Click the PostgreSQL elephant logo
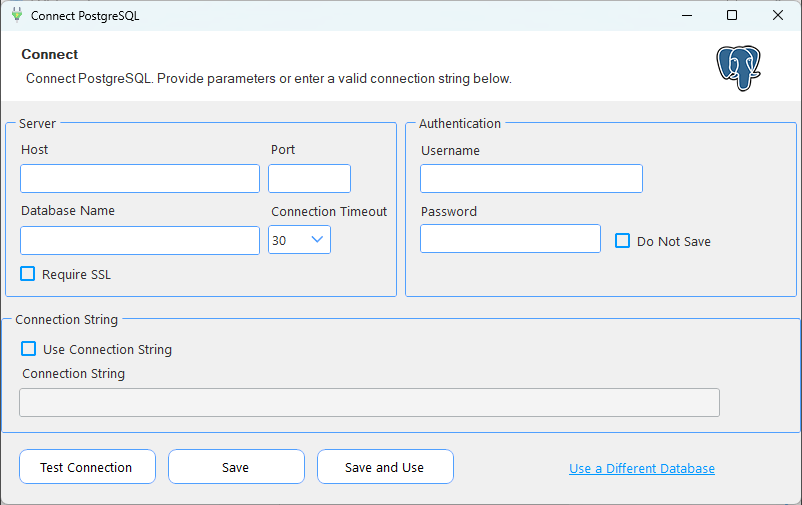802x505 pixels. (x=739, y=68)
